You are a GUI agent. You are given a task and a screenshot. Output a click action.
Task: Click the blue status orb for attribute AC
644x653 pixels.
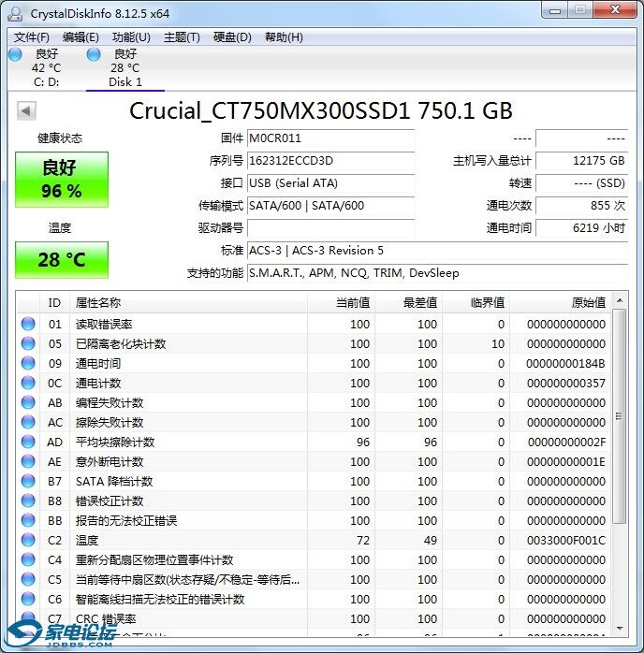point(28,422)
